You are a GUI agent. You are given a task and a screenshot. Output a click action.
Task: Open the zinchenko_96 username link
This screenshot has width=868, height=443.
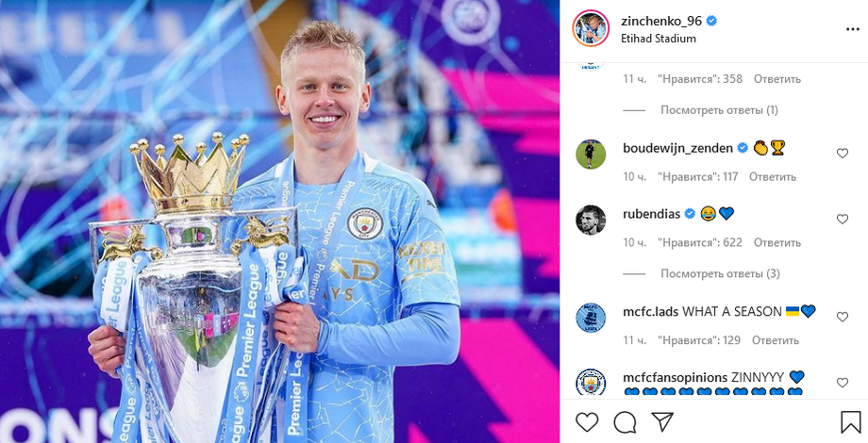point(661,21)
